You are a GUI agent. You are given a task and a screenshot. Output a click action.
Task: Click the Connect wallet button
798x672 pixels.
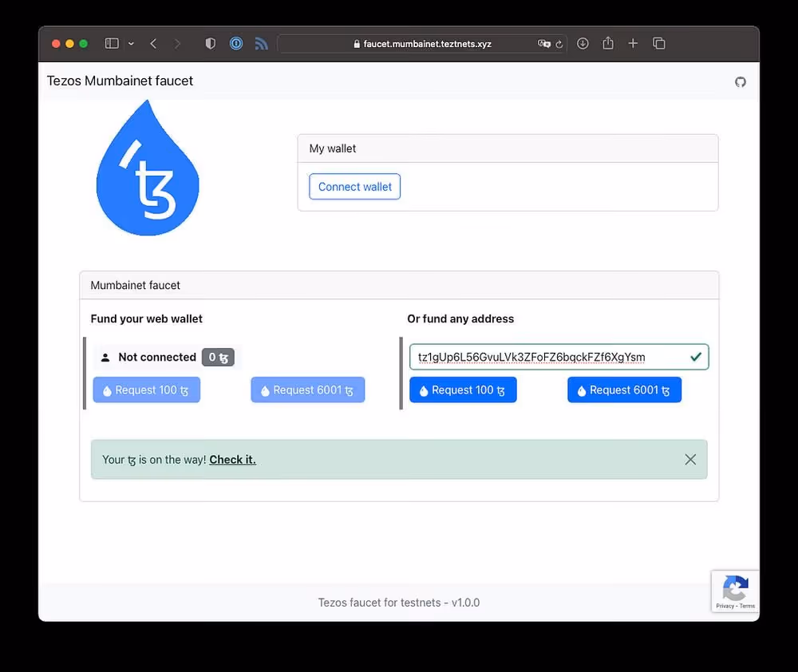pyautogui.click(x=354, y=186)
